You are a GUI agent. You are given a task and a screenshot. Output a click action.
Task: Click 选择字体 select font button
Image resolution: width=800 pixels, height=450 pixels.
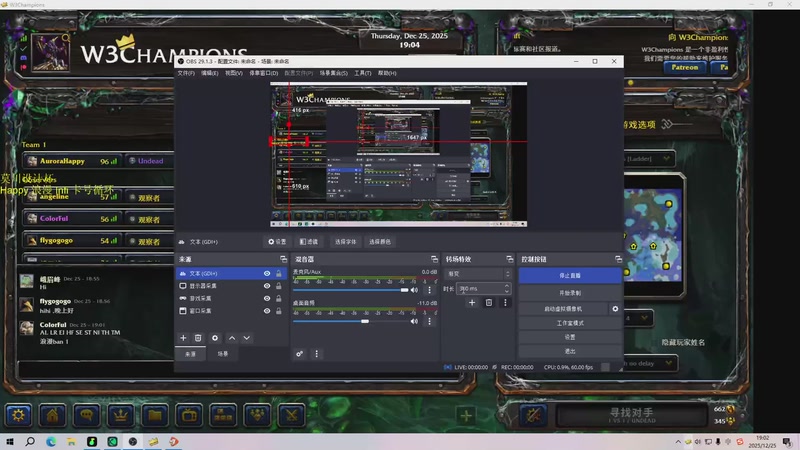click(345, 242)
